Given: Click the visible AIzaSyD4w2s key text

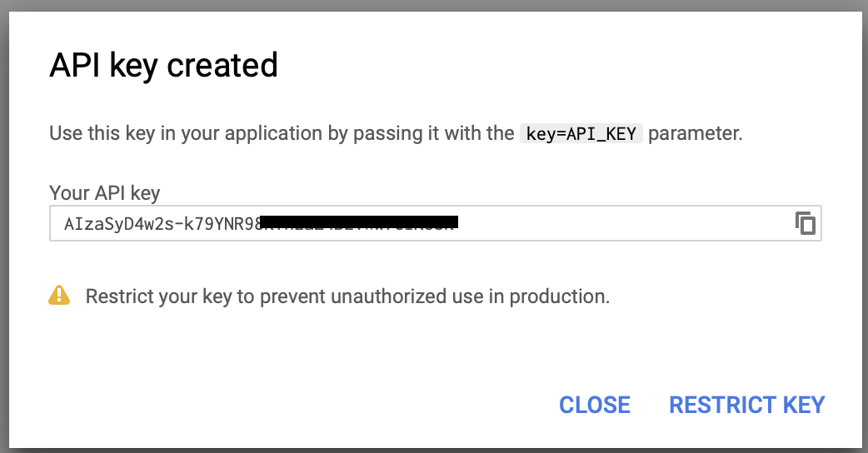Looking at the screenshot, I should [162, 223].
